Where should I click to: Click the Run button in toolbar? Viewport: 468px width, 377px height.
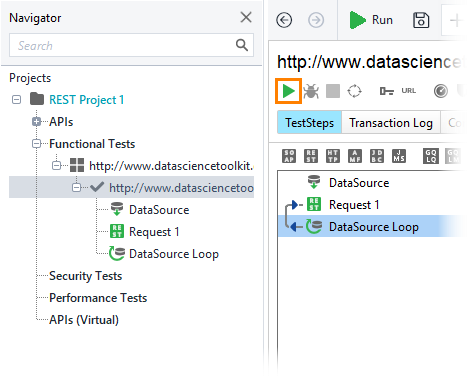pyautogui.click(x=371, y=20)
